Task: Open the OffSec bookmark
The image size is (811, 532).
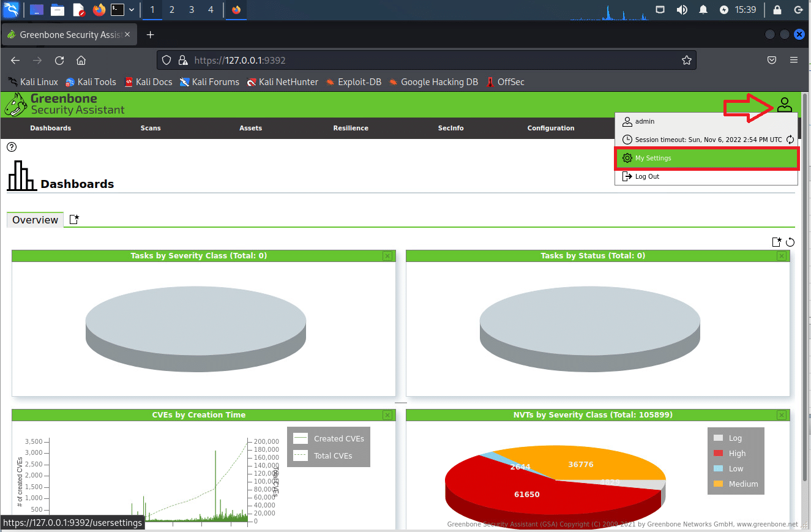Action: pyautogui.click(x=505, y=82)
